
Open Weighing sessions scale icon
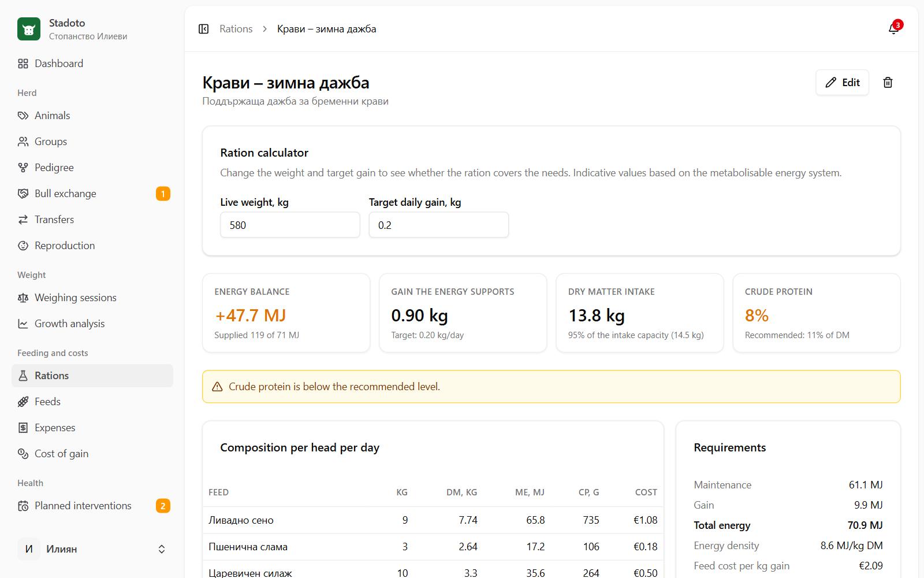tap(23, 298)
